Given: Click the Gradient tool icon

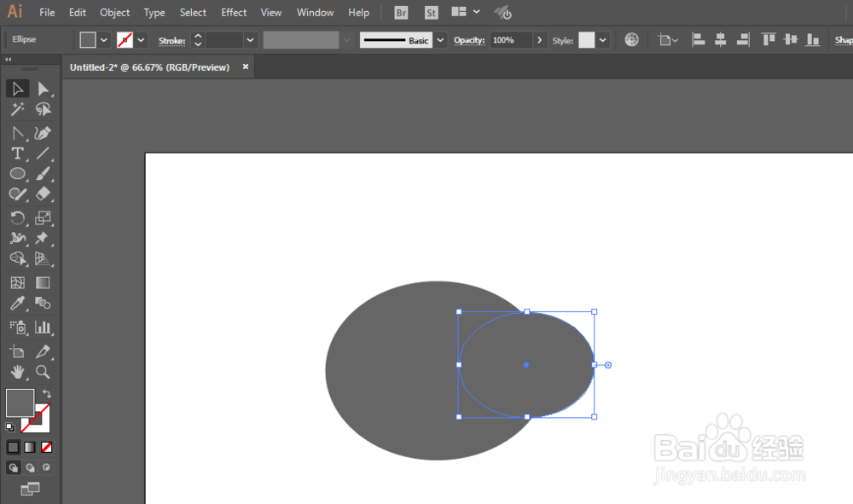Looking at the screenshot, I should point(43,283).
